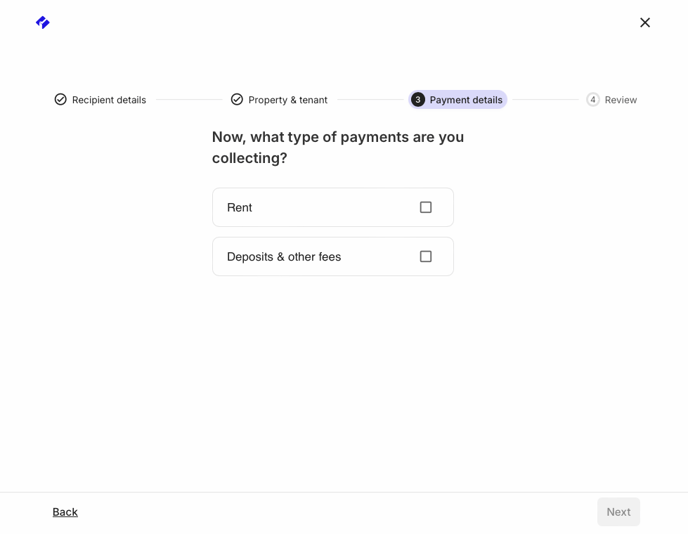Image resolution: width=688 pixels, height=534 pixels.
Task: Select the Payment details step label
Action: (466, 100)
